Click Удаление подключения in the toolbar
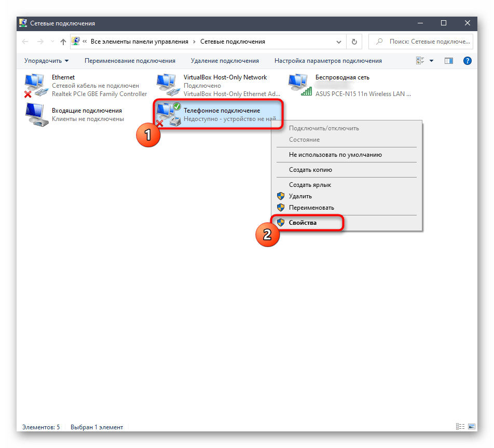Screen dimensions: 494x448 (225, 61)
